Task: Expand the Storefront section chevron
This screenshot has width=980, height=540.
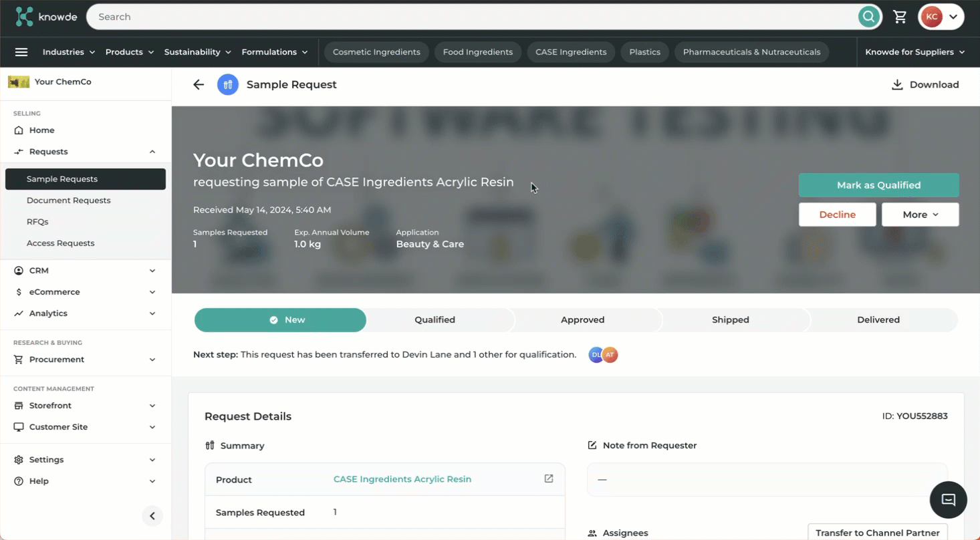Action: coord(152,406)
